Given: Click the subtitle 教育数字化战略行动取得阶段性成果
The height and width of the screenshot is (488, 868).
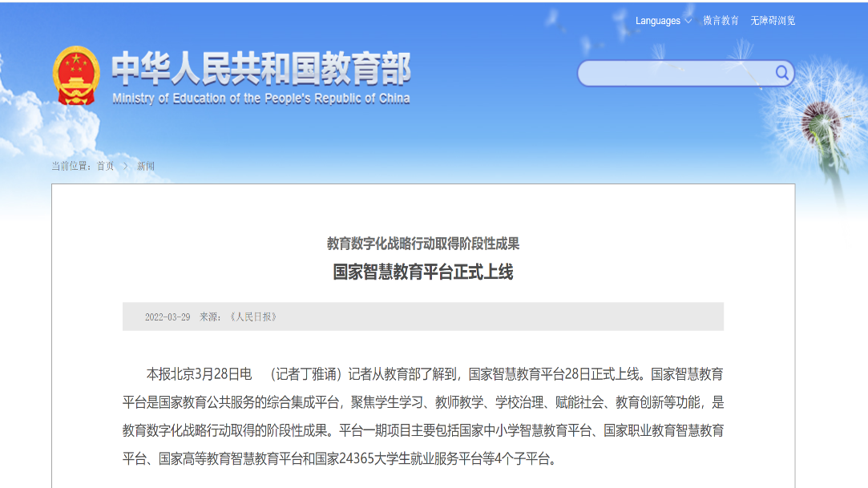Looking at the screenshot, I should [422, 244].
